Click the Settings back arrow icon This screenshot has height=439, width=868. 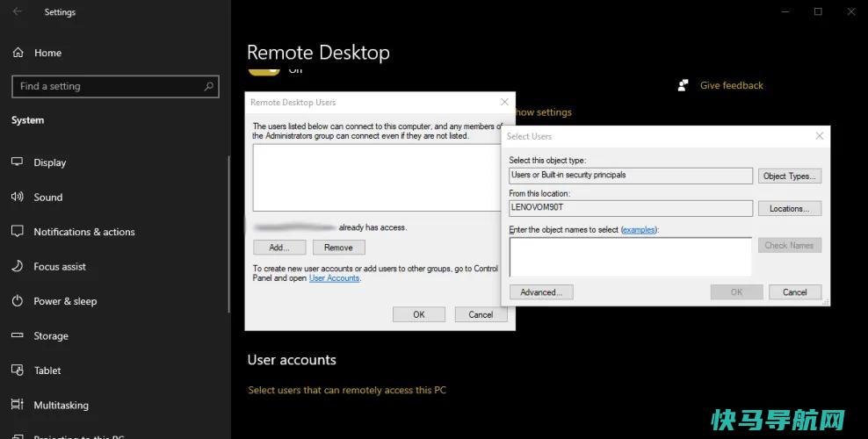tap(18, 11)
